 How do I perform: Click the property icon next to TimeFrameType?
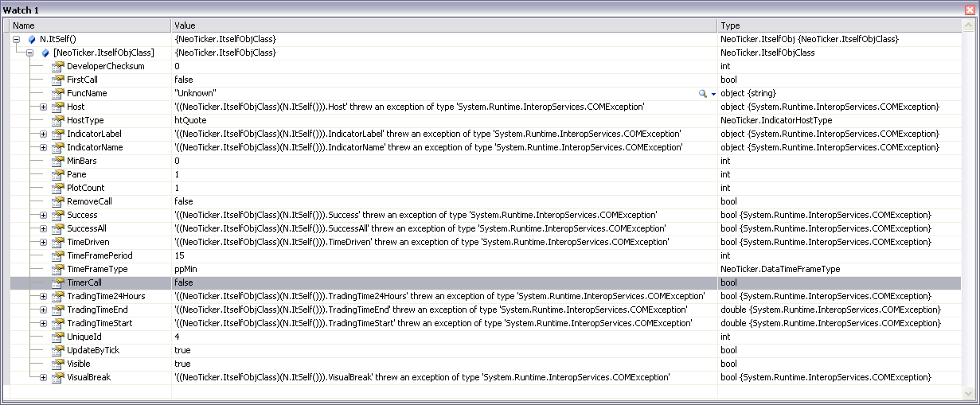click(57, 269)
